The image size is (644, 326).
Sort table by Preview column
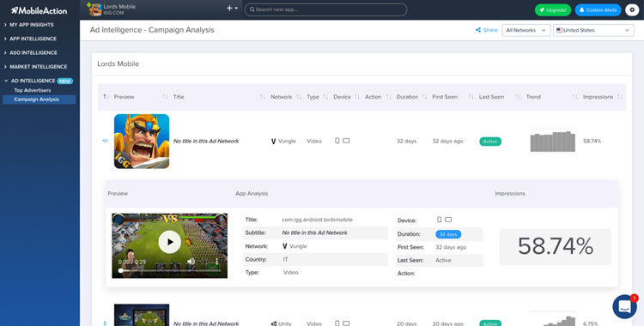click(124, 97)
